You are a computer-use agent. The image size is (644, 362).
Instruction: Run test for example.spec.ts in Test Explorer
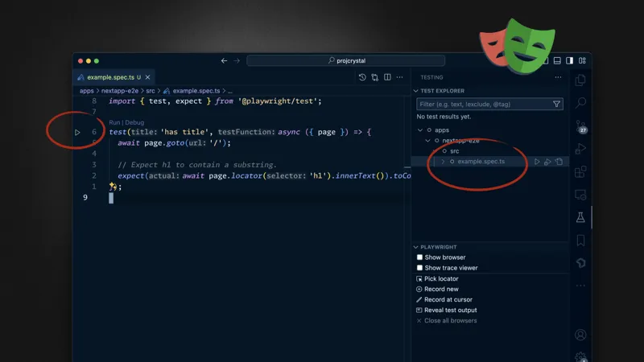click(x=537, y=162)
